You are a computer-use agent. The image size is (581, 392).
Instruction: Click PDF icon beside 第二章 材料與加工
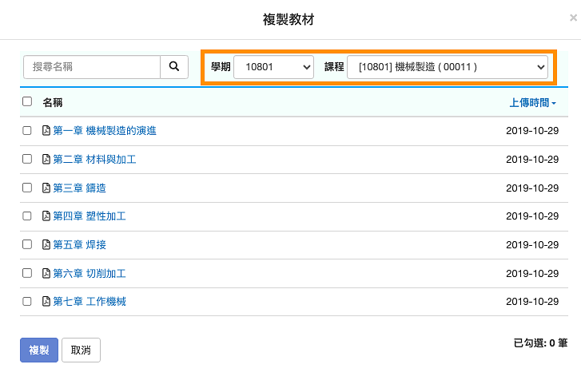pyautogui.click(x=46, y=159)
